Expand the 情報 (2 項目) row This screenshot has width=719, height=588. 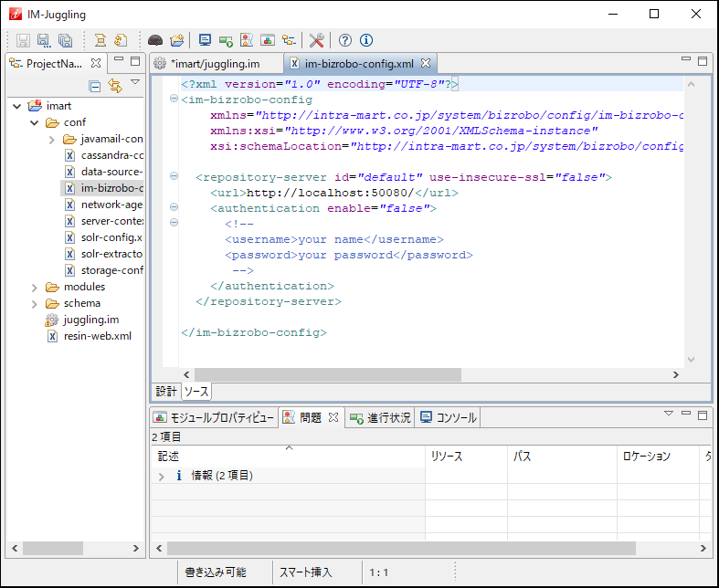point(162,476)
